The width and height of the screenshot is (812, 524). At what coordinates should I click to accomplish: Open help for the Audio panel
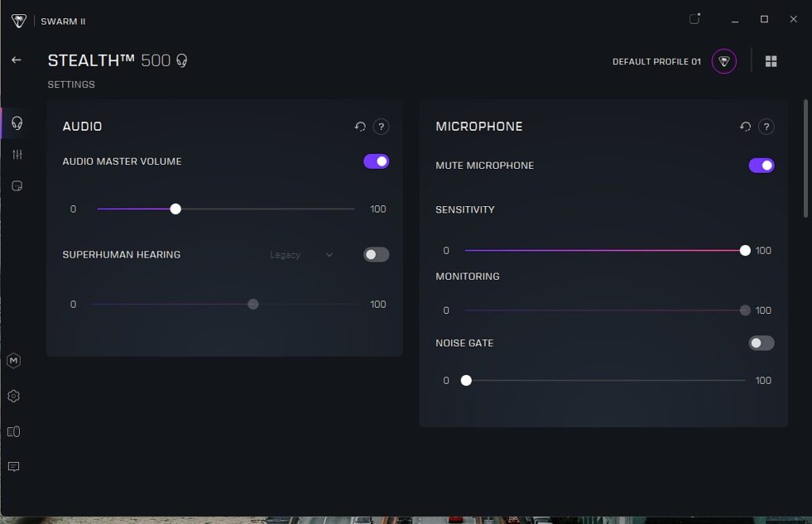point(381,127)
